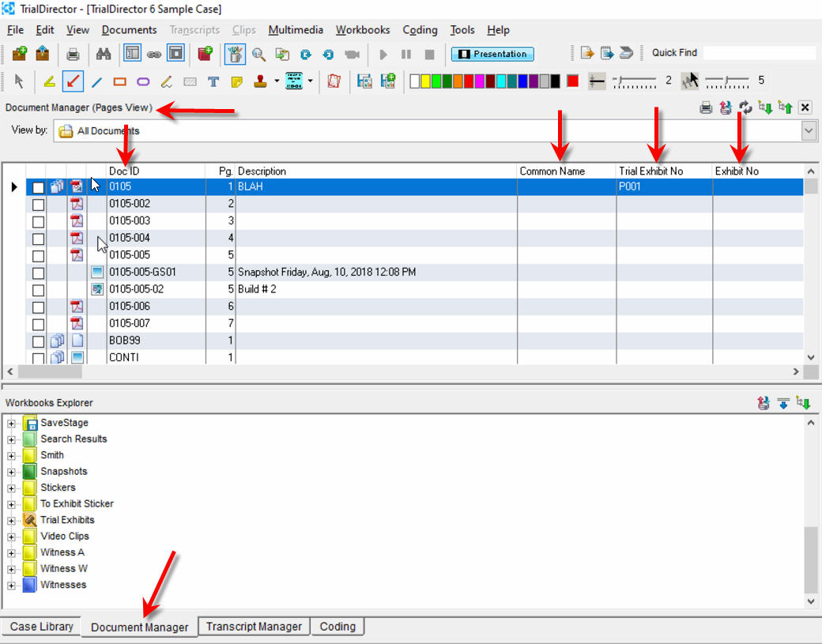Image resolution: width=822 pixels, height=644 pixels.
Task: Adjust the line thickness slider
Action: point(635,81)
